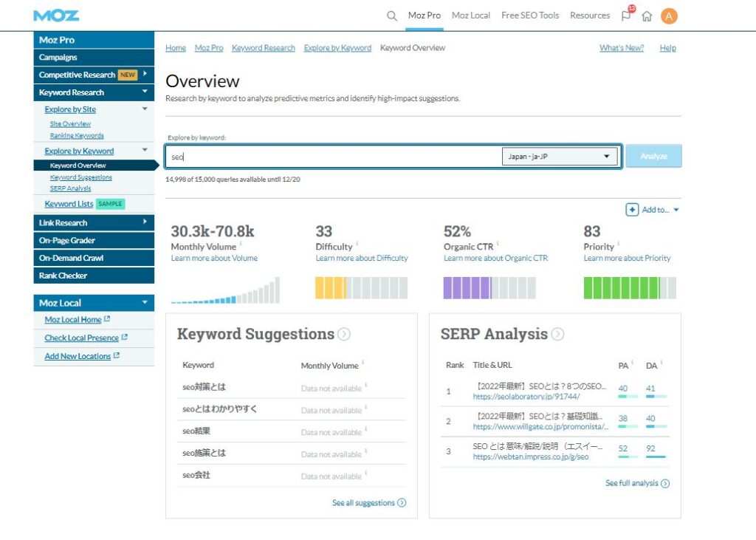Image resolution: width=756 pixels, height=540 pixels.
Task: Collapse Explore by Keyword arrow
Action: [x=145, y=150]
